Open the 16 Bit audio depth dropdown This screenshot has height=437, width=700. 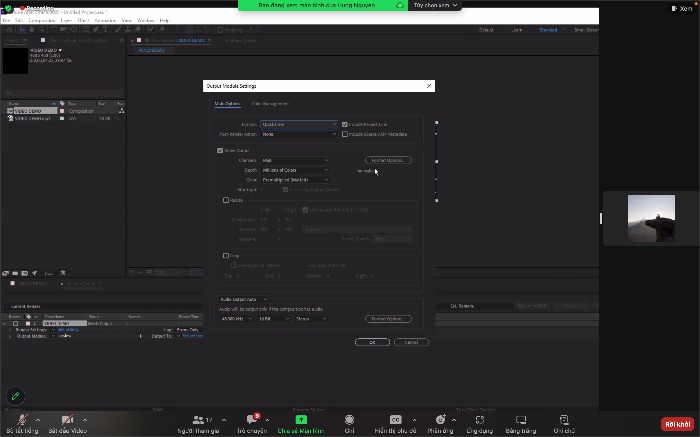click(x=274, y=319)
